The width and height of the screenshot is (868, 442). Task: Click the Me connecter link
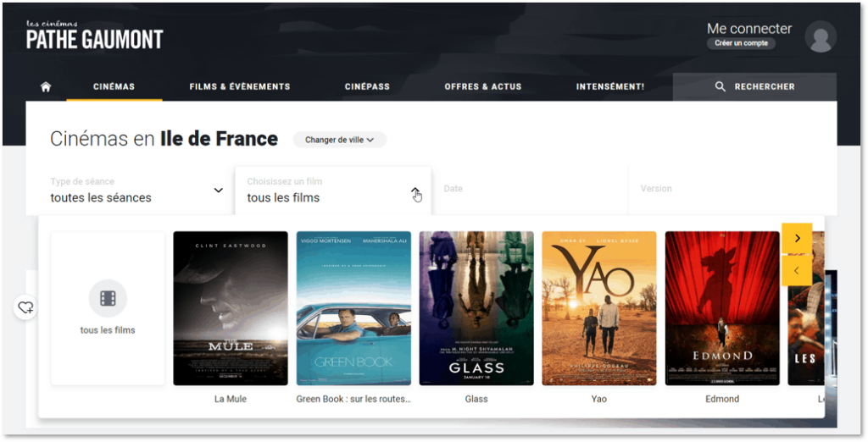pos(749,28)
